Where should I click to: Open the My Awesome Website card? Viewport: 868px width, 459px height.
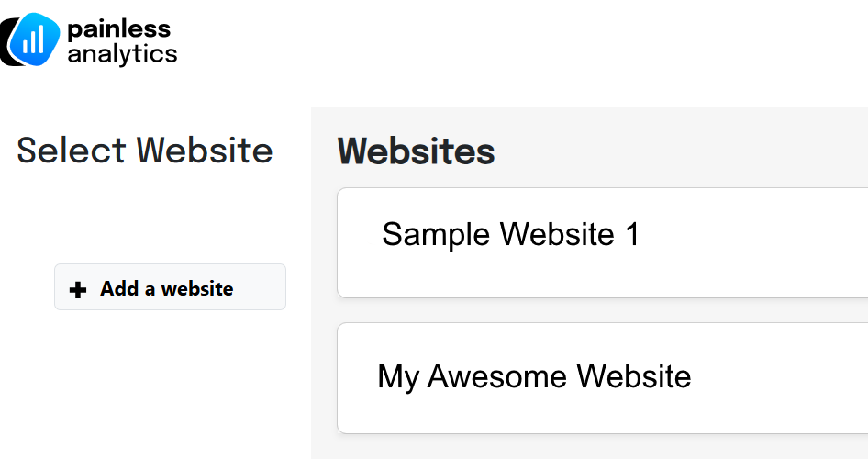tap(602, 378)
